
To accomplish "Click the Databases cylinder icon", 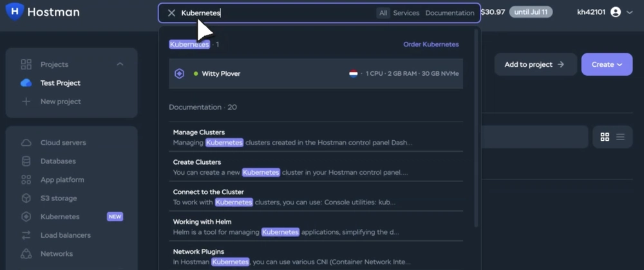I will 26,161.
